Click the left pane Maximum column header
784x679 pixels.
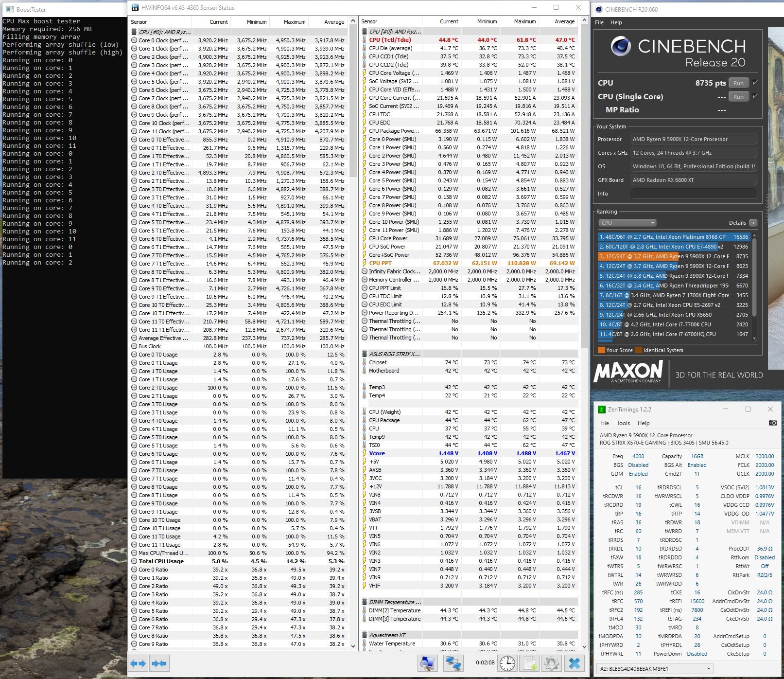(289, 22)
